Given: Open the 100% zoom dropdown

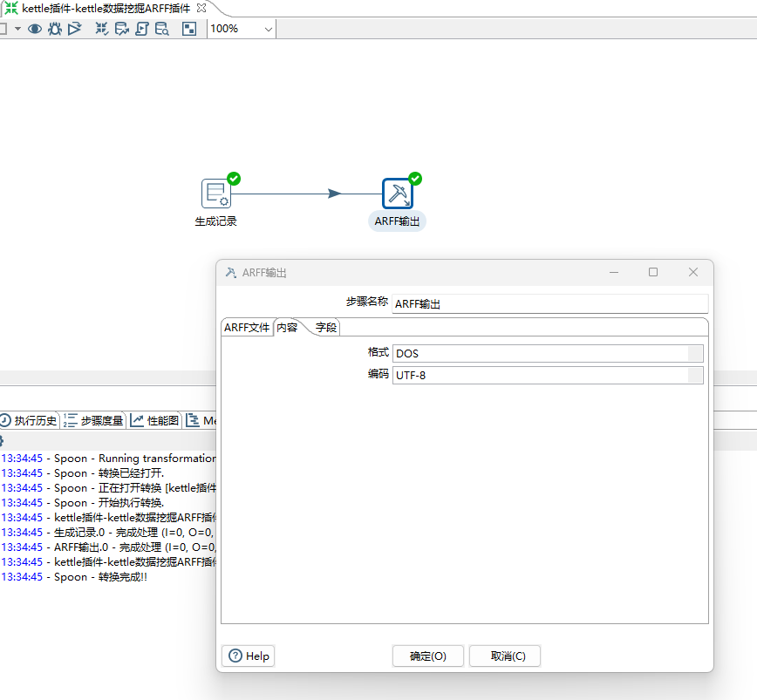Looking at the screenshot, I should 269,30.
